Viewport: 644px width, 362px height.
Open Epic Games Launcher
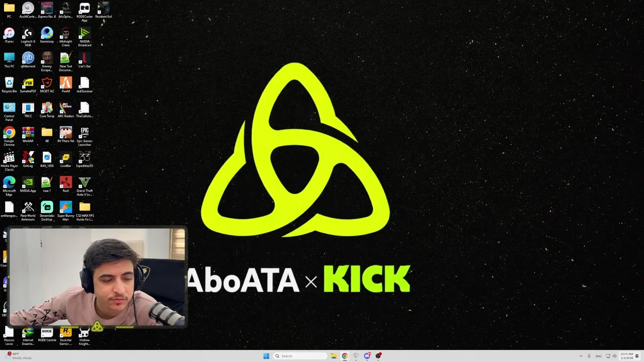[85, 137]
